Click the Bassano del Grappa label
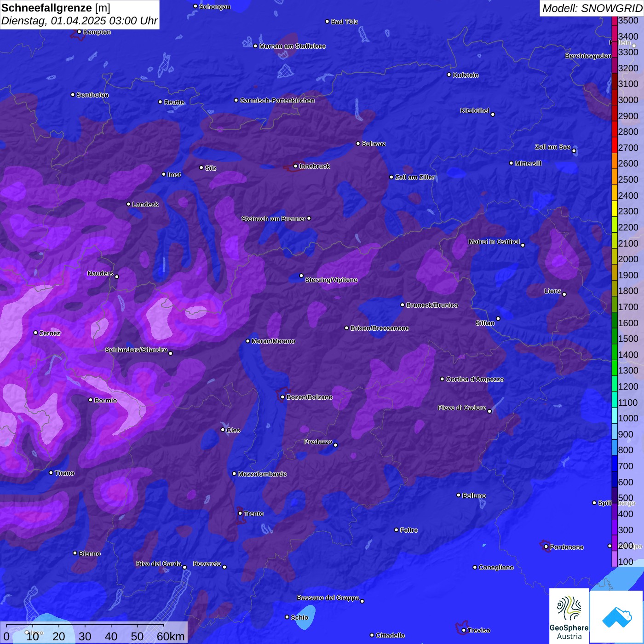Image resolution: width=644 pixels, height=644 pixels. pyautogui.click(x=328, y=598)
